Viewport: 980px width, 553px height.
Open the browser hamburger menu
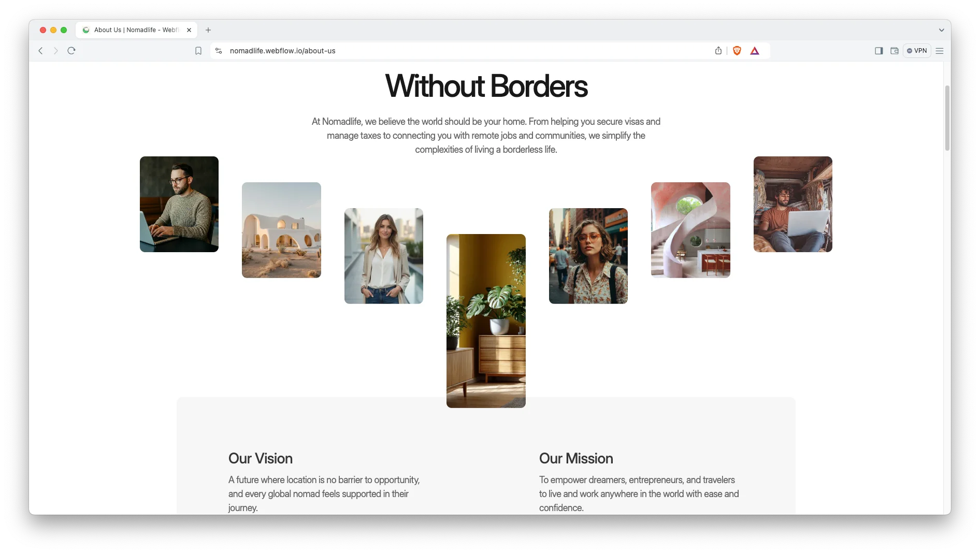click(940, 51)
